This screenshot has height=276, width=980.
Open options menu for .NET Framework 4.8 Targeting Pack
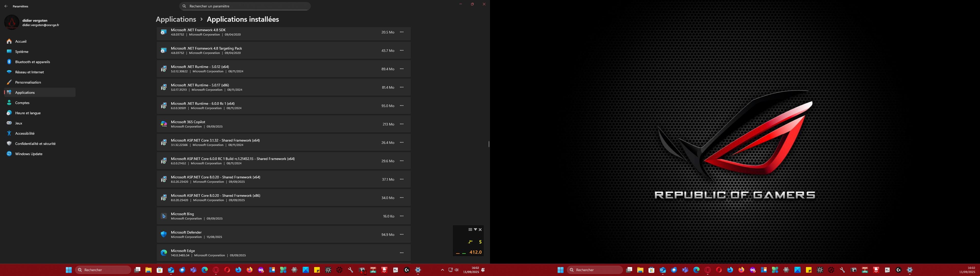(x=401, y=50)
